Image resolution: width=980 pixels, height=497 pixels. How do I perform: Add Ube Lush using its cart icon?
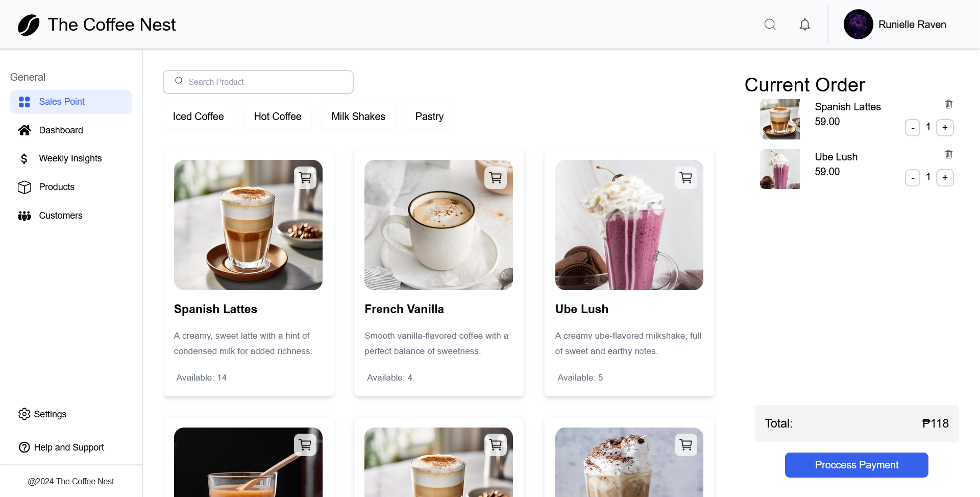pos(686,178)
